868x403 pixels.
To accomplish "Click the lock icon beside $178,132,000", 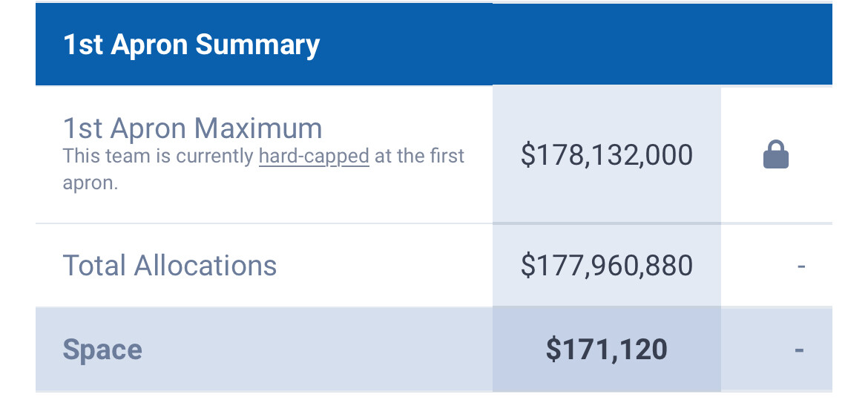I will point(776,156).
